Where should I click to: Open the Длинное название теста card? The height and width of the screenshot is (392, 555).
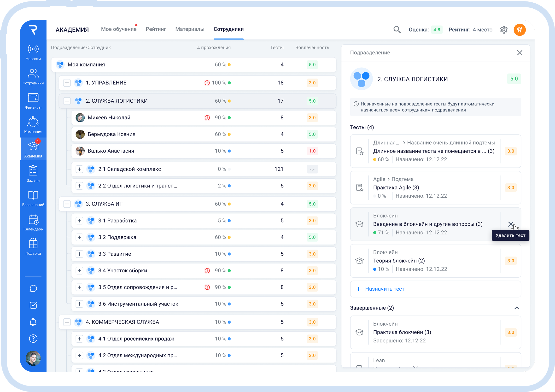[435, 151]
